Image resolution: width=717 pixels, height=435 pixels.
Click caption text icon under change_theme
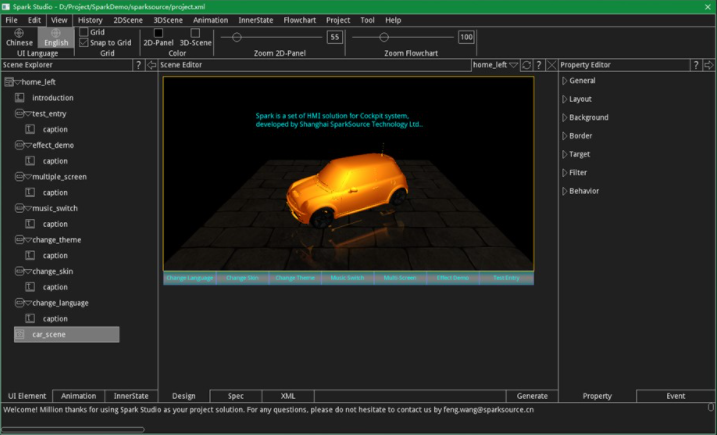[x=30, y=256]
